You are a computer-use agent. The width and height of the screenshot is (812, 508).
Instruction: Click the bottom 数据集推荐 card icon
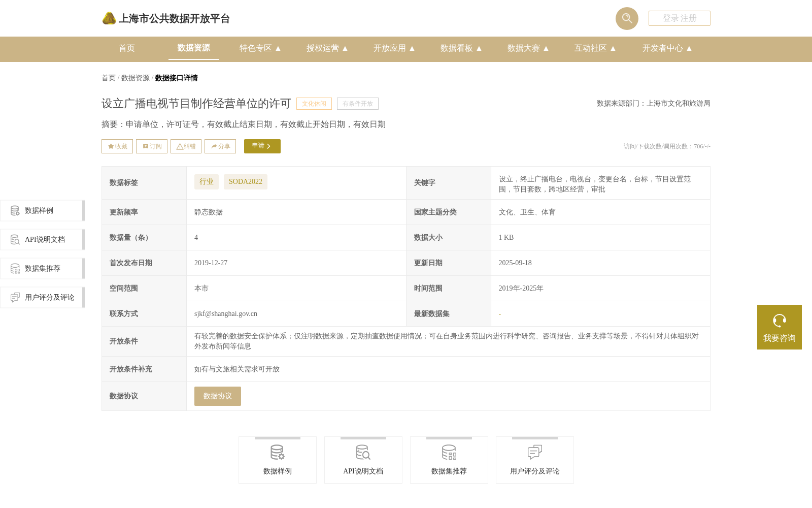(x=449, y=452)
